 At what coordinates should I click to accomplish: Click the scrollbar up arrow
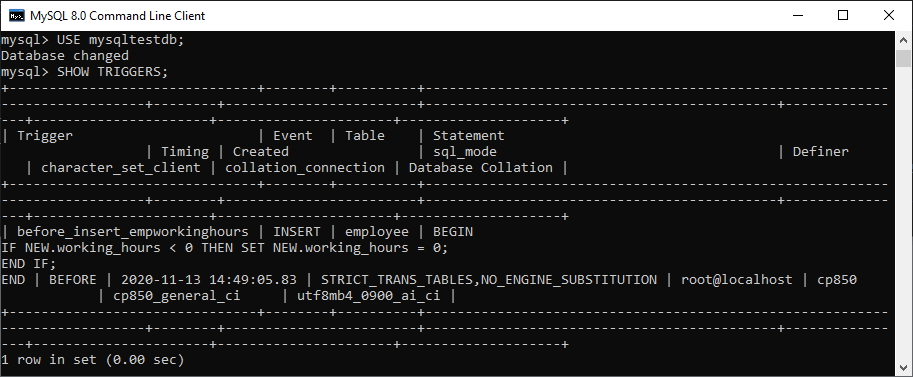tap(903, 40)
